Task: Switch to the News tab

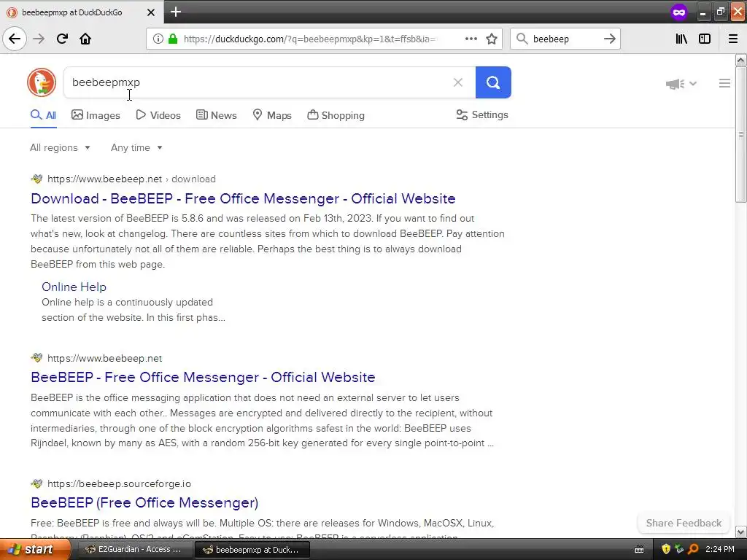Action: [x=216, y=115]
